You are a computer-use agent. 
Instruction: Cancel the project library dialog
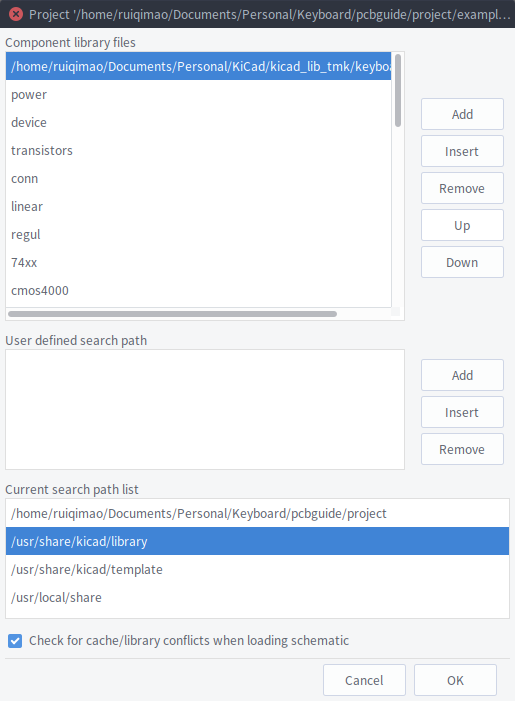[x=364, y=680]
